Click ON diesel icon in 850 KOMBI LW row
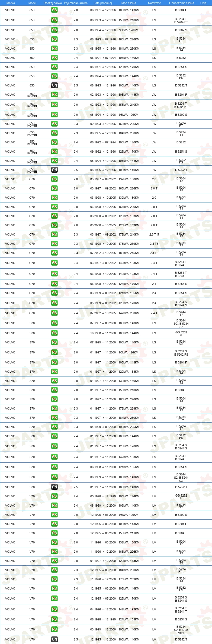The width and height of the screenshot is (212, 644). tap(54, 170)
